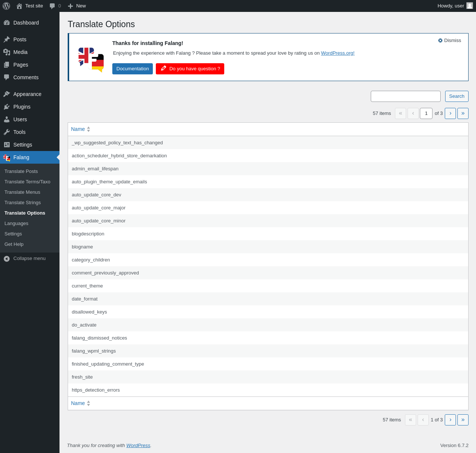Select the date_format option row
Viewport: 476px width, 453px height.
(268, 299)
